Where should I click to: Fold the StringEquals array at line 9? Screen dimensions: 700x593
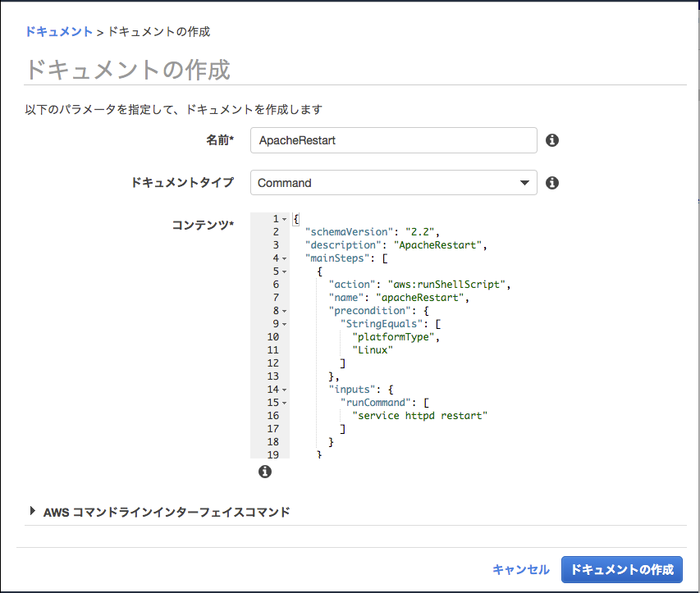coord(284,324)
